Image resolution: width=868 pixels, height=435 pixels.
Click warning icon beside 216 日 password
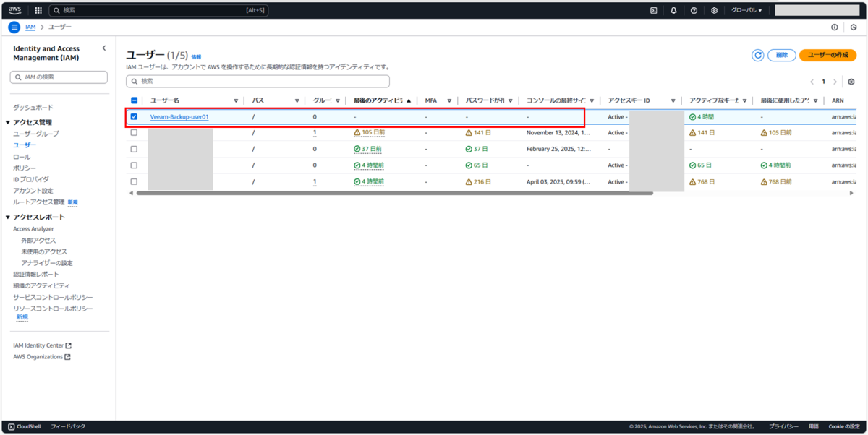pyautogui.click(x=469, y=181)
